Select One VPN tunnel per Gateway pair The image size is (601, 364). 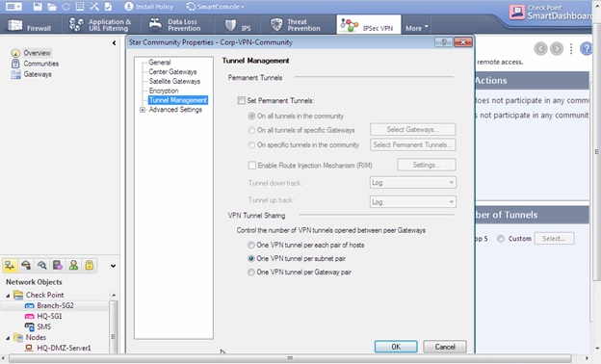click(251, 273)
